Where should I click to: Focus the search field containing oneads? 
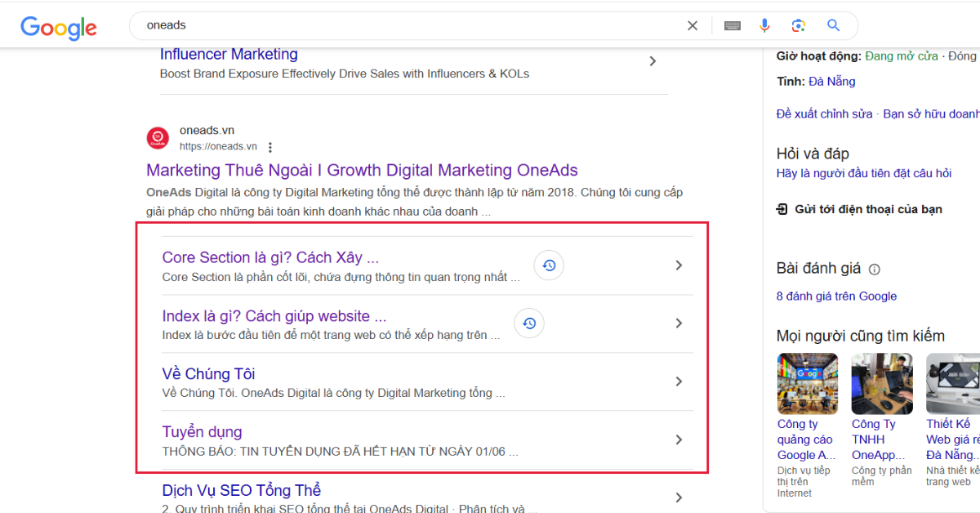pos(408,25)
